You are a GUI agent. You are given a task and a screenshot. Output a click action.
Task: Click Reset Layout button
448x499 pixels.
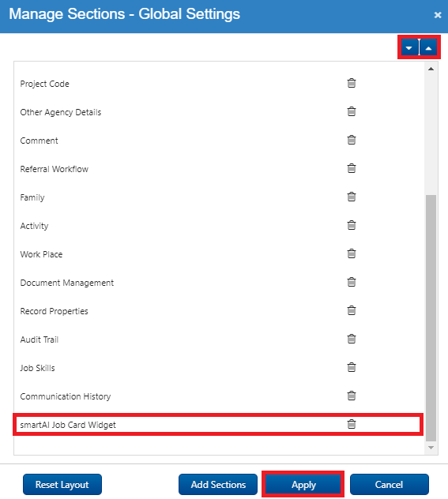point(62,484)
